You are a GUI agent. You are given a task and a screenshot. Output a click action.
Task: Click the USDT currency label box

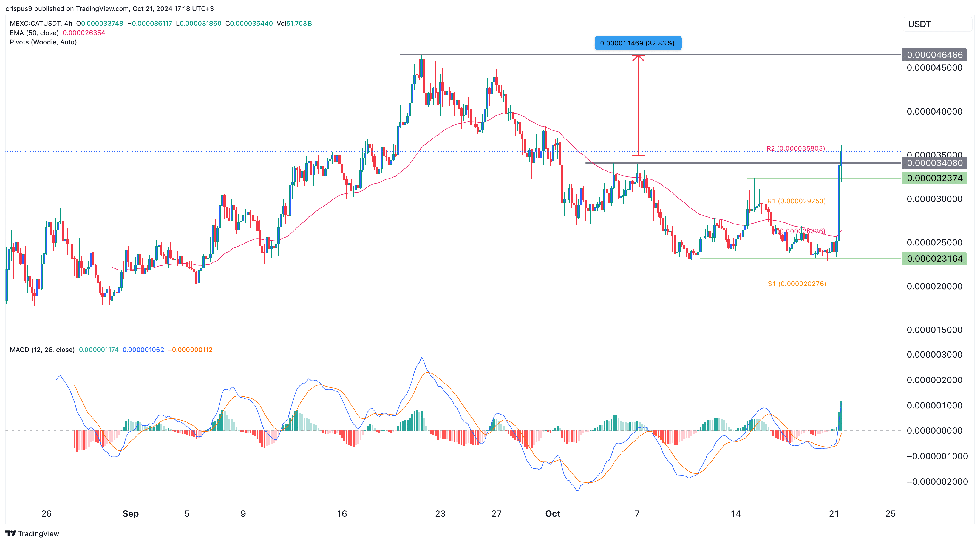click(937, 24)
